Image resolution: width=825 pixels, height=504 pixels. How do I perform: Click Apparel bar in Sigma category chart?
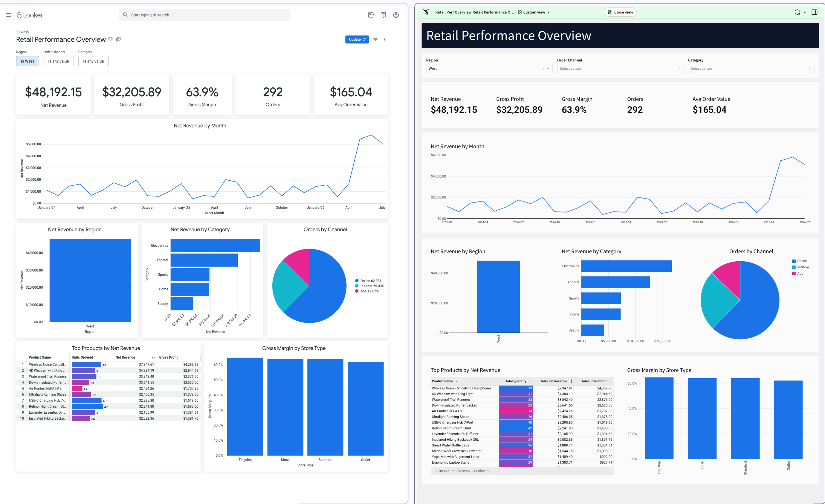coord(615,282)
